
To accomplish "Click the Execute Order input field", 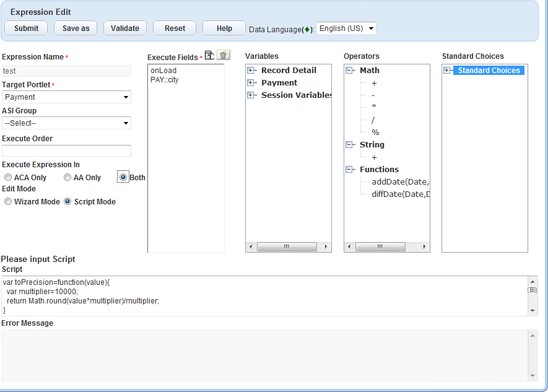I will click(x=66, y=151).
